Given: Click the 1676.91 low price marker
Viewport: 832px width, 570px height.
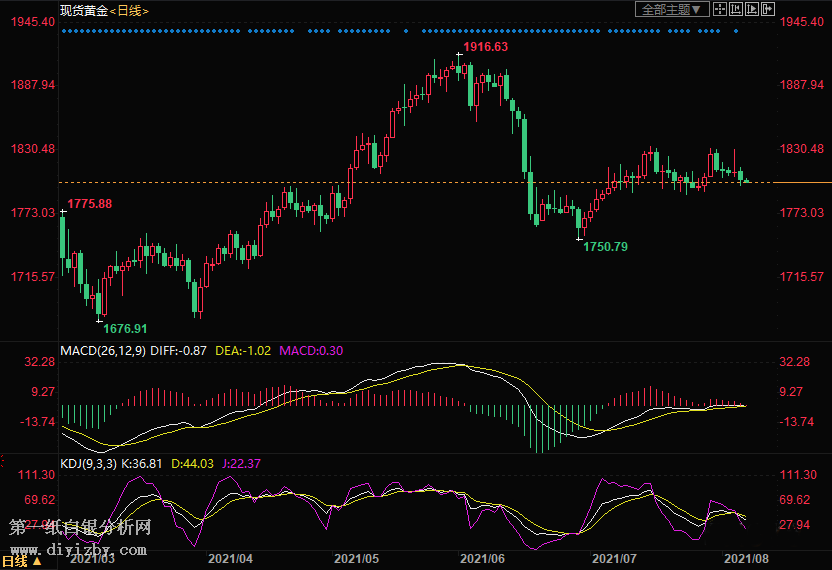Looking at the screenshot, I should [x=125, y=328].
